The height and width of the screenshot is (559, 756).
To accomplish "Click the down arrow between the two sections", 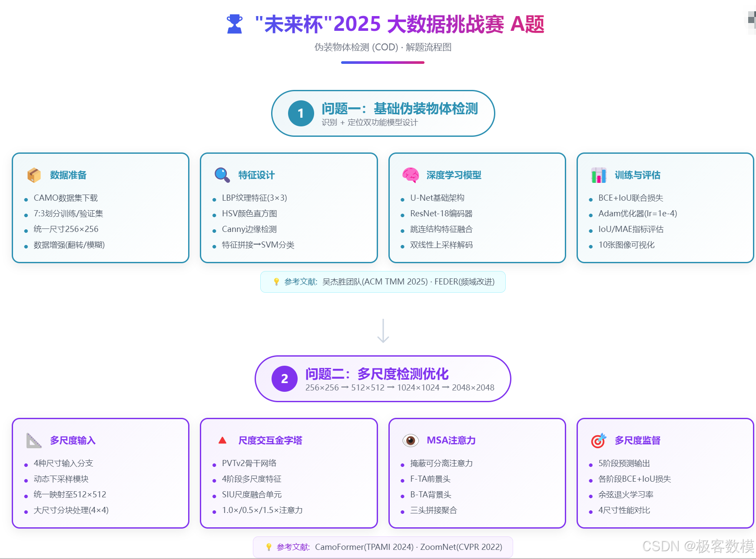I will [x=383, y=330].
